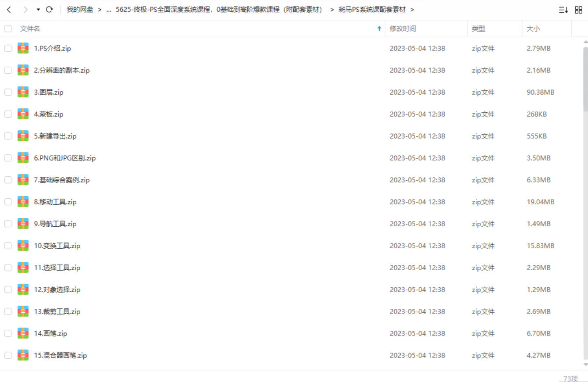Click the zip icon of 11.选择工具.zip
Viewport: 588px width, 382px height.
pyautogui.click(x=23, y=268)
